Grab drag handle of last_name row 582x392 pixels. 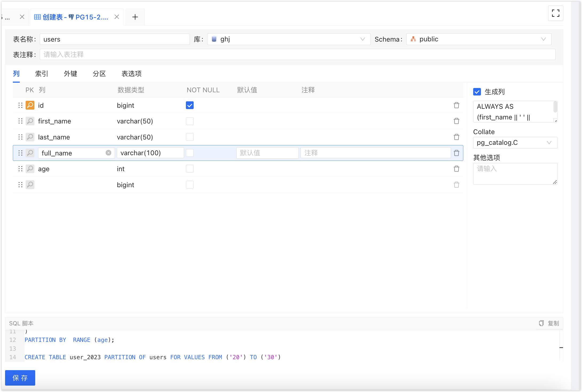(x=20, y=137)
